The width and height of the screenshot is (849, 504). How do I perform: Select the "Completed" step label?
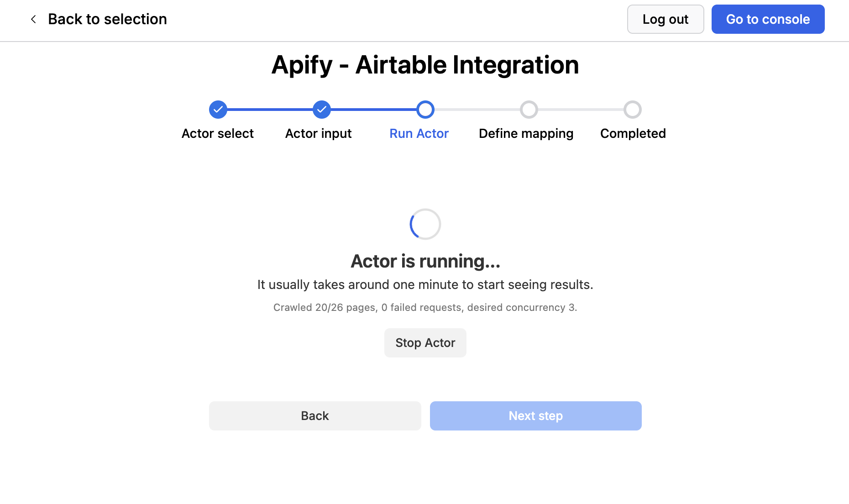tap(633, 133)
